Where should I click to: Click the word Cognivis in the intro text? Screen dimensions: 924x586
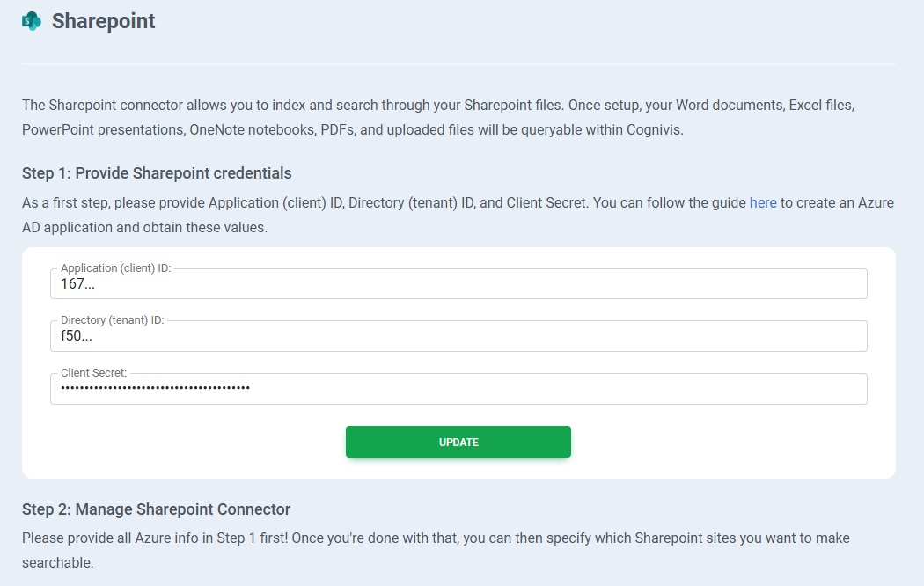click(x=655, y=129)
